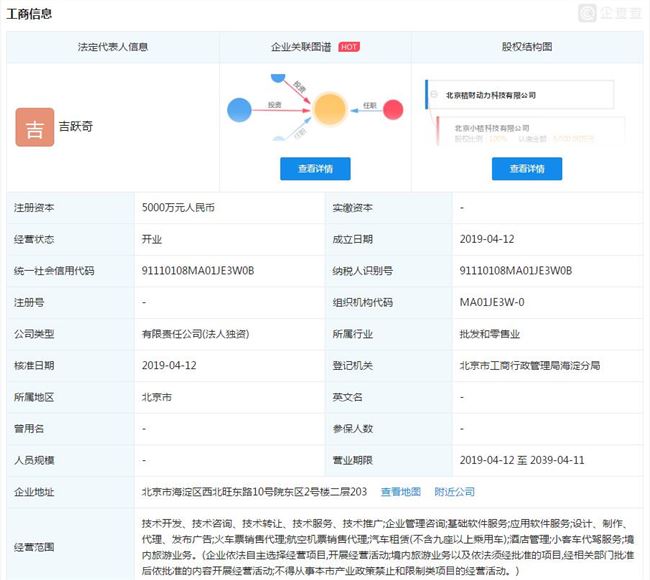Screen dimensions: 650x580
Task: Select 北京小桔科技有限公司 shareholder entry
Action: point(492,128)
